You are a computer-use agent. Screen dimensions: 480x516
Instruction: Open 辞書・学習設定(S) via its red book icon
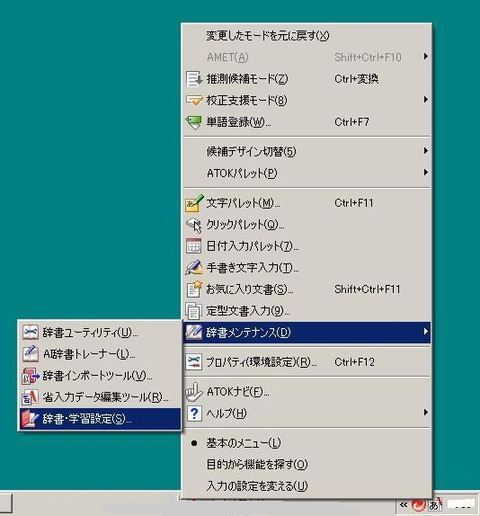pyautogui.click(x=30, y=419)
